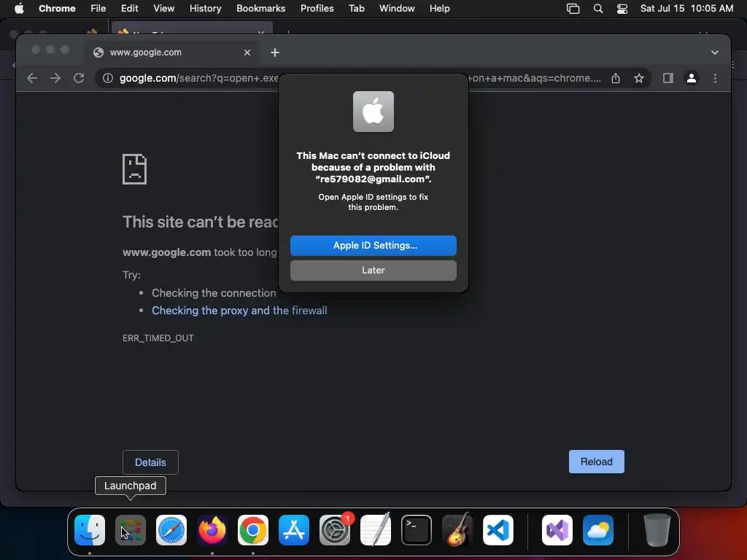Go forward in Chrome navigation

(55, 78)
